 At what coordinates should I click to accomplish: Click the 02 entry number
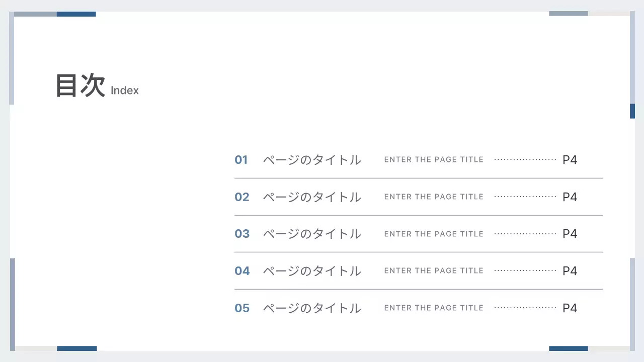[242, 197]
